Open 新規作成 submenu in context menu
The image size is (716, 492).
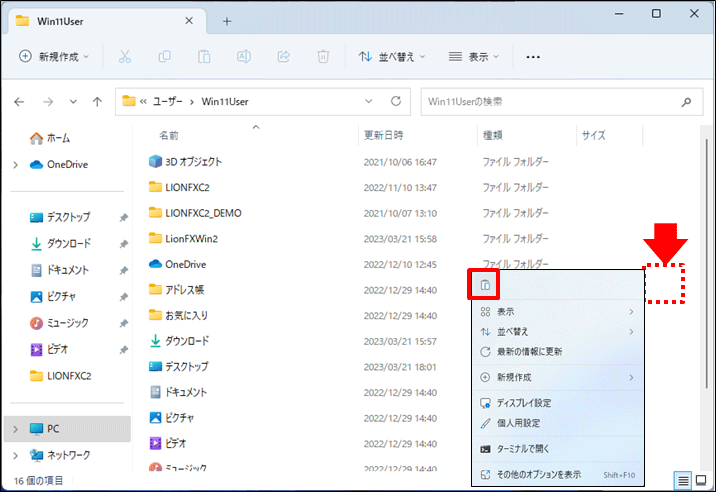558,377
